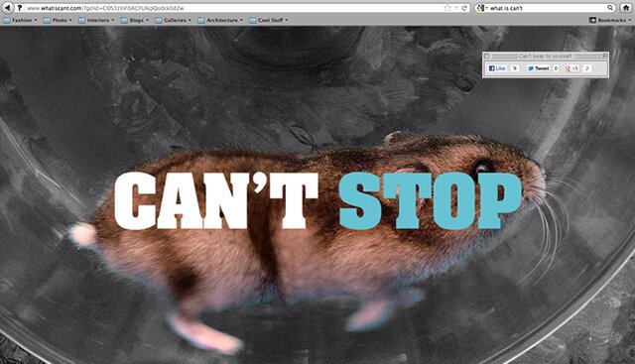This screenshot has height=364, width=635.
Task: Expand the Blogs bookmarks folder
Action: tap(135, 20)
